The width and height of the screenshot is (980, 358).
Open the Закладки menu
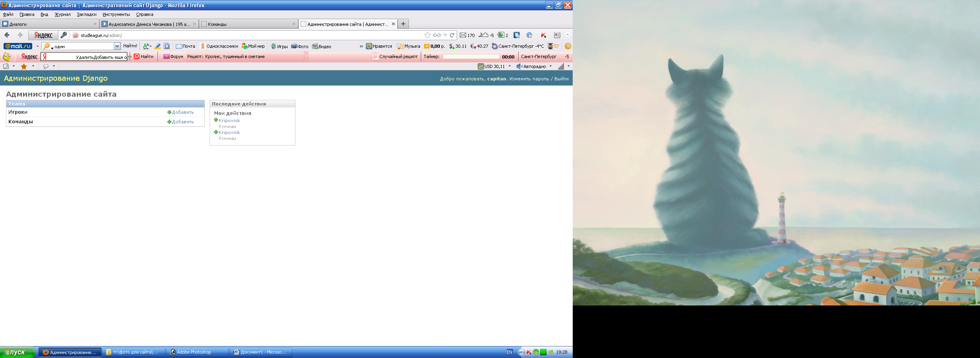pyautogui.click(x=86, y=14)
